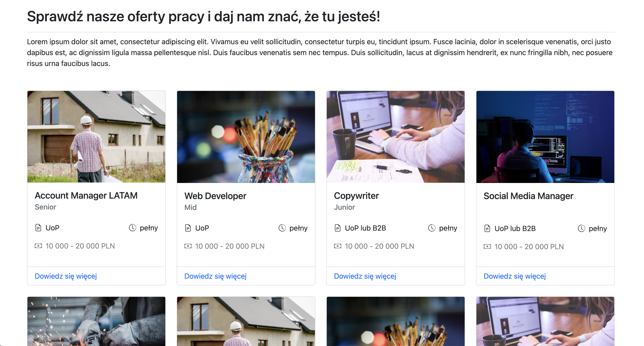The image size is (644, 346).
Task: Click the clock icon on Social Media Manager card
Action: point(581,229)
